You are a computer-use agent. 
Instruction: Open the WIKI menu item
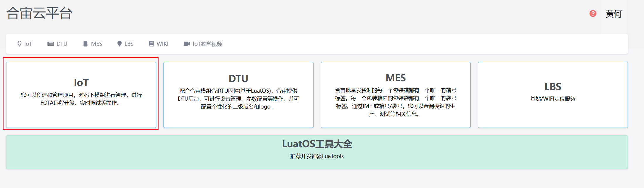pyautogui.click(x=159, y=44)
